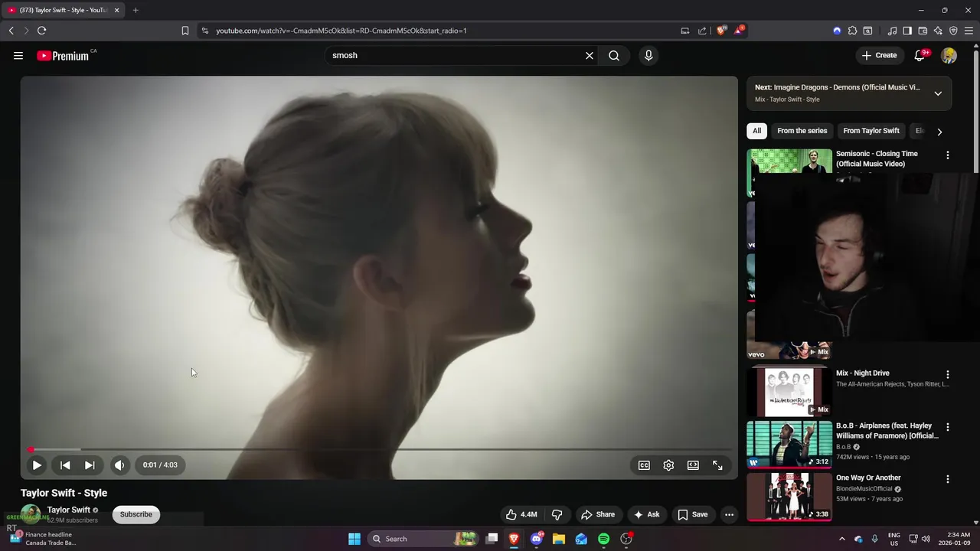This screenshot has height=551, width=980.
Task: Select the All filter chip
Action: pos(756,131)
